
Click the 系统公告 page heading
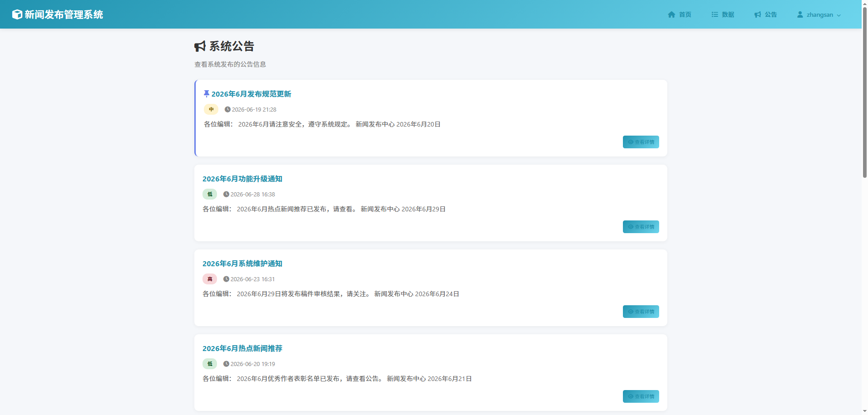[231, 46]
